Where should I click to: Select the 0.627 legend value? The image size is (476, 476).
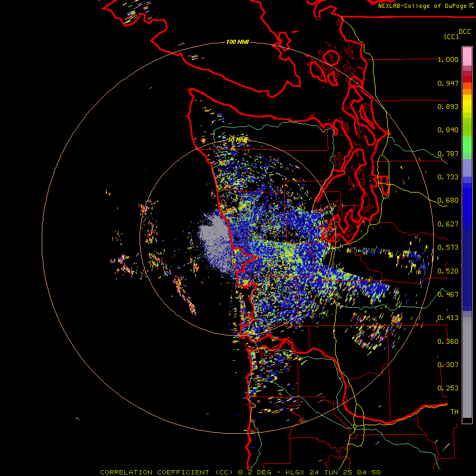click(448, 224)
